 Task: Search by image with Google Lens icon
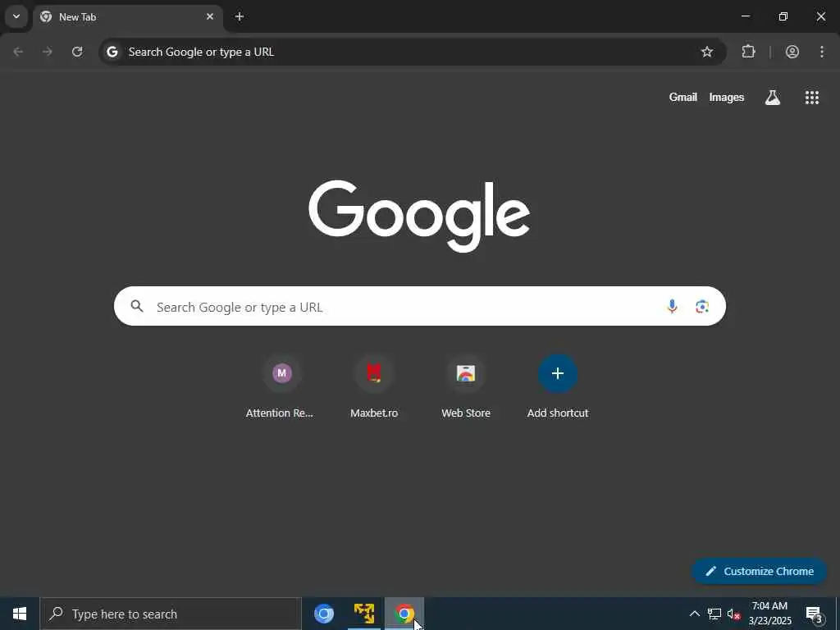point(702,306)
